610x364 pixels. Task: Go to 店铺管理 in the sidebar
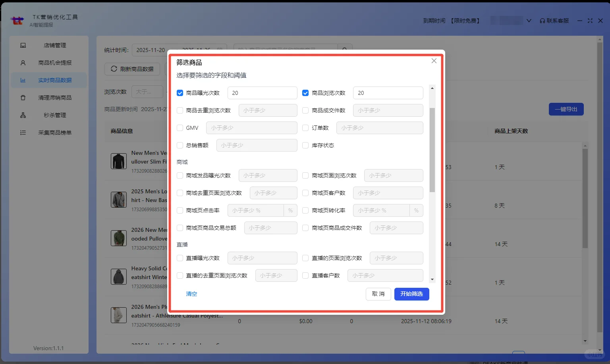coord(54,45)
